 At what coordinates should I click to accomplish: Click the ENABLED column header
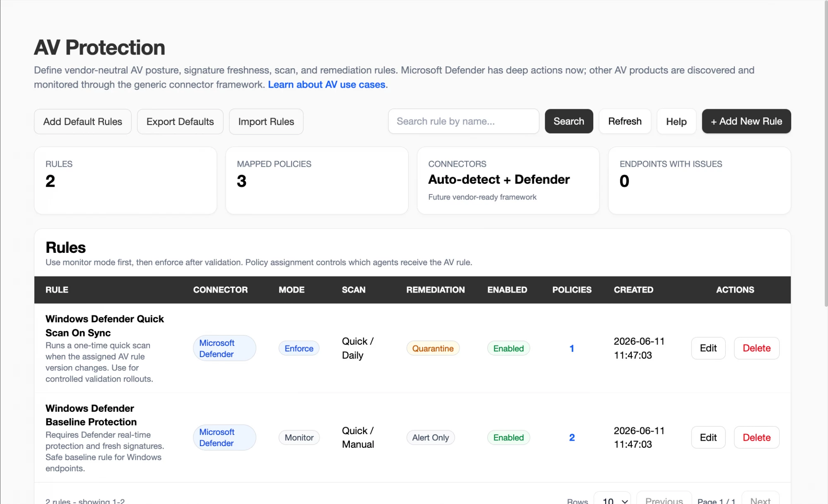[x=507, y=290]
